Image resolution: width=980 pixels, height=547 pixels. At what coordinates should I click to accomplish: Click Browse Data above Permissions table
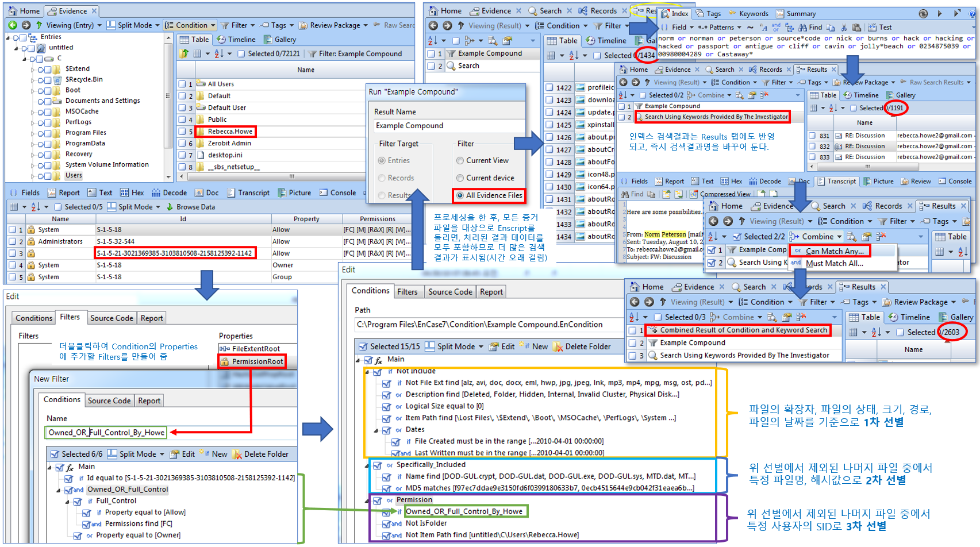(x=191, y=207)
